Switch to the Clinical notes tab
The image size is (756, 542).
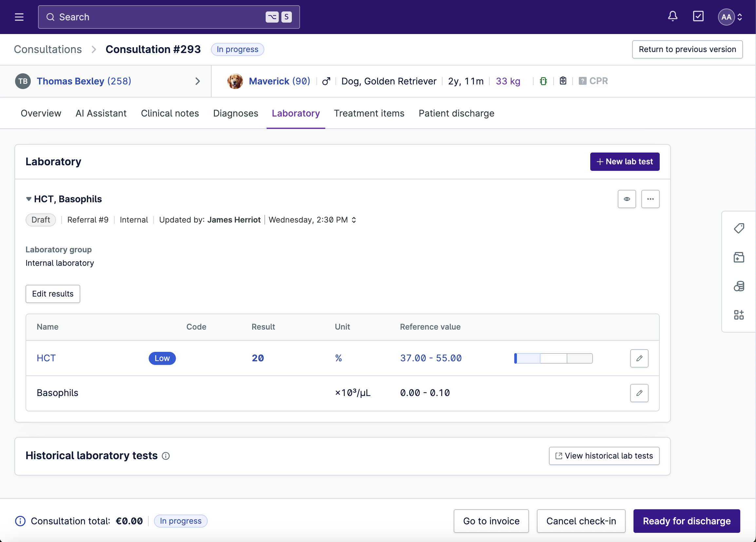170,114
